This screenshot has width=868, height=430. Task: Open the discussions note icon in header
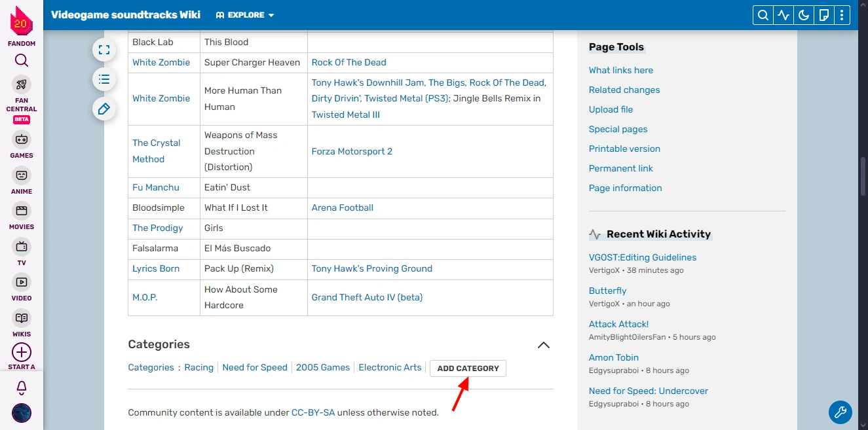tap(825, 15)
